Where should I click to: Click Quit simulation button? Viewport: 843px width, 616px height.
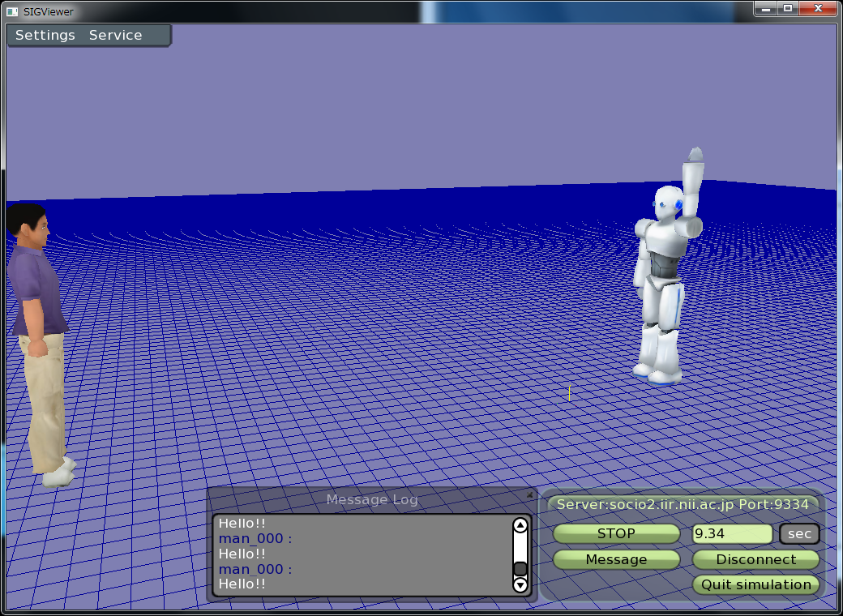click(x=755, y=584)
